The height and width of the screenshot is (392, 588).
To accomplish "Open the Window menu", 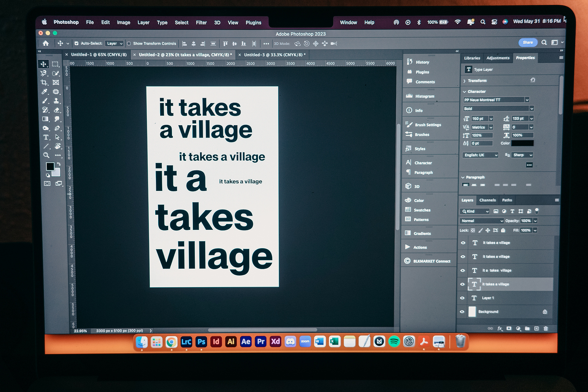I will click(x=348, y=23).
